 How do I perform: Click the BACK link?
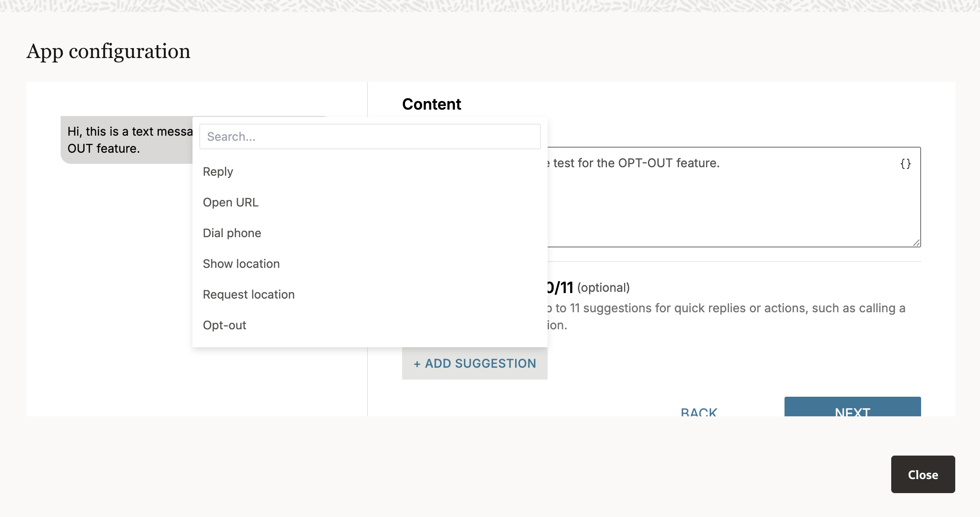coord(699,411)
